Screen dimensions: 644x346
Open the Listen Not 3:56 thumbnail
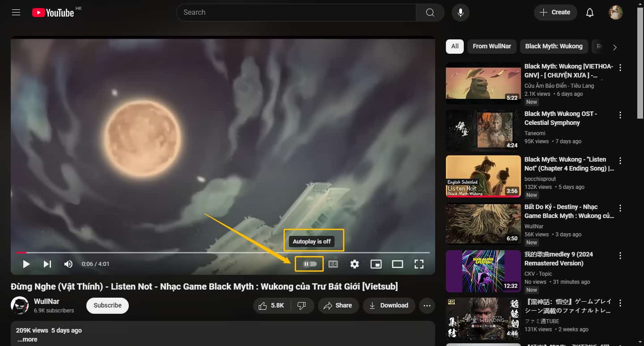point(483,176)
